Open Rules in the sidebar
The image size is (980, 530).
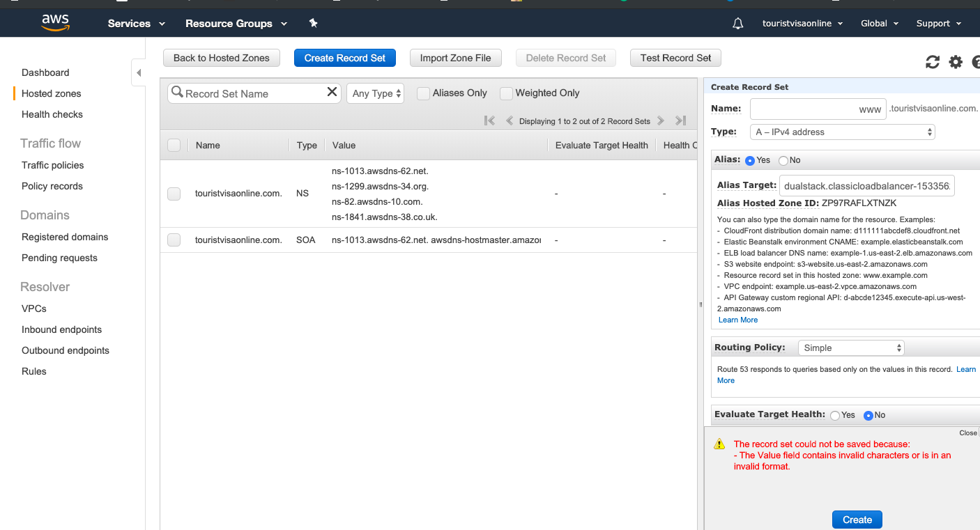[x=34, y=371]
